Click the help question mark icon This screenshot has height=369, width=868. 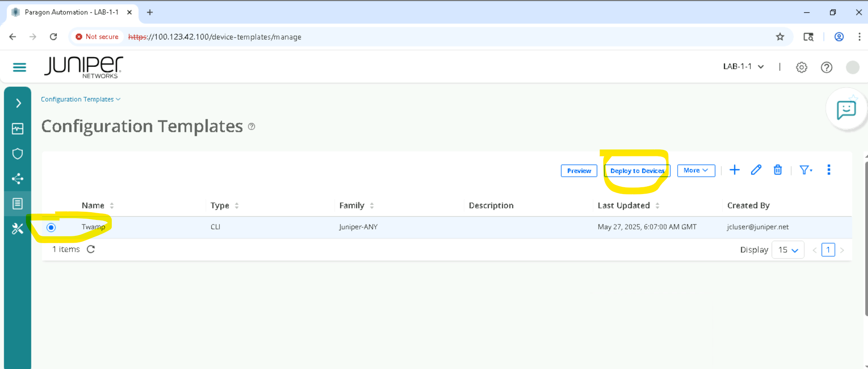826,67
